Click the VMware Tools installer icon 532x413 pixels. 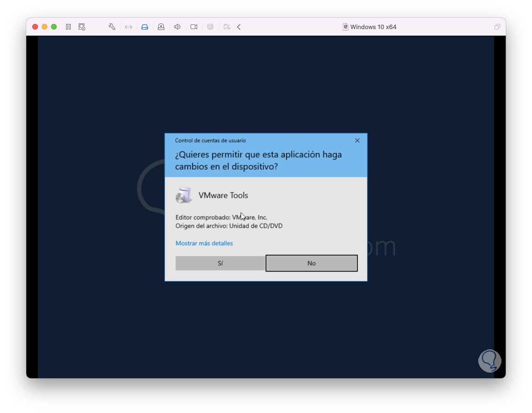click(x=184, y=195)
